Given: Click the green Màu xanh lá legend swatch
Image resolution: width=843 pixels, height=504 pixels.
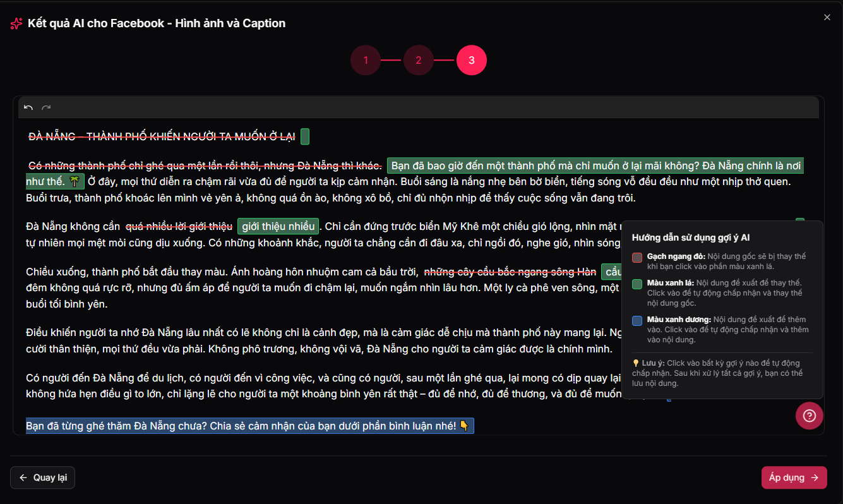Looking at the screenshot, I should pos(637,284).
